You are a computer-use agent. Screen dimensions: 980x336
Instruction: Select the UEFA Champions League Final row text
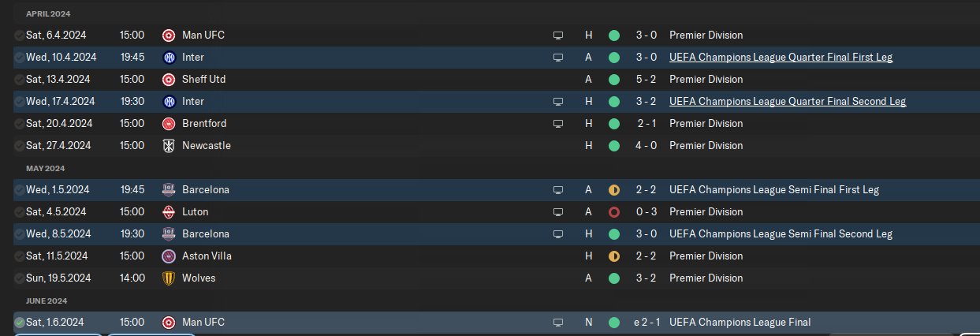pyautogui.click(x=740, y=323)
